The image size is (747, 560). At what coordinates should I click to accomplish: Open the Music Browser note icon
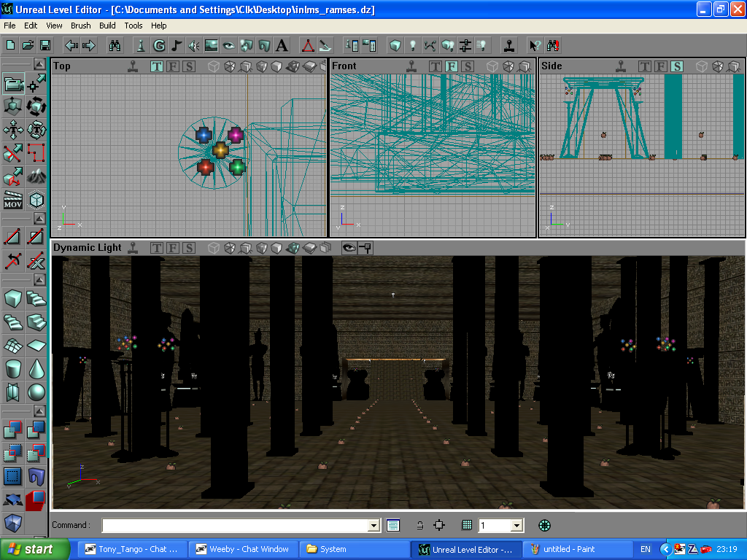click(176, 45)
